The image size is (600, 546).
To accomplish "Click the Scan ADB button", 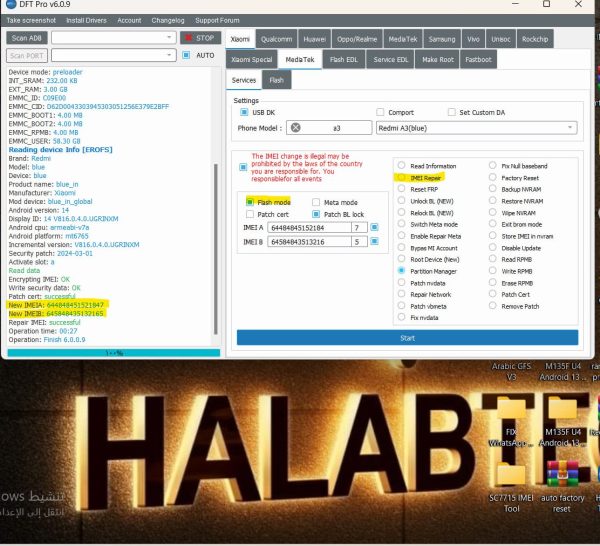I will (x=27, y=38).
